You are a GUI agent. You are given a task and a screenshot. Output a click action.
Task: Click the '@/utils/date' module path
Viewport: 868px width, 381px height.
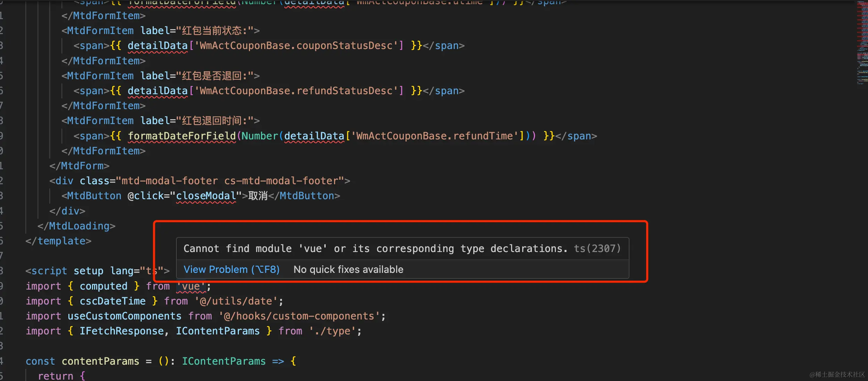(x=236, y=301)
